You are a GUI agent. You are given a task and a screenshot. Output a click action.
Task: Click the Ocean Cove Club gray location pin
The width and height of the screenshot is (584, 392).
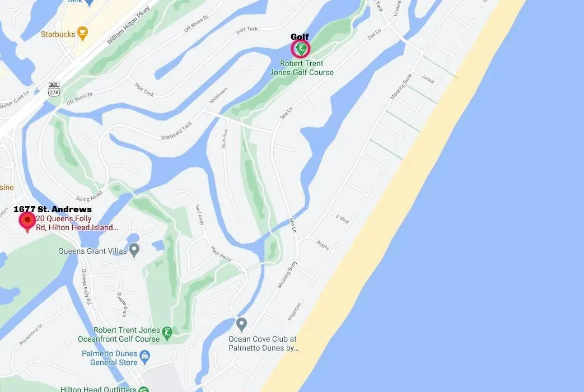[x=241, y=325]
